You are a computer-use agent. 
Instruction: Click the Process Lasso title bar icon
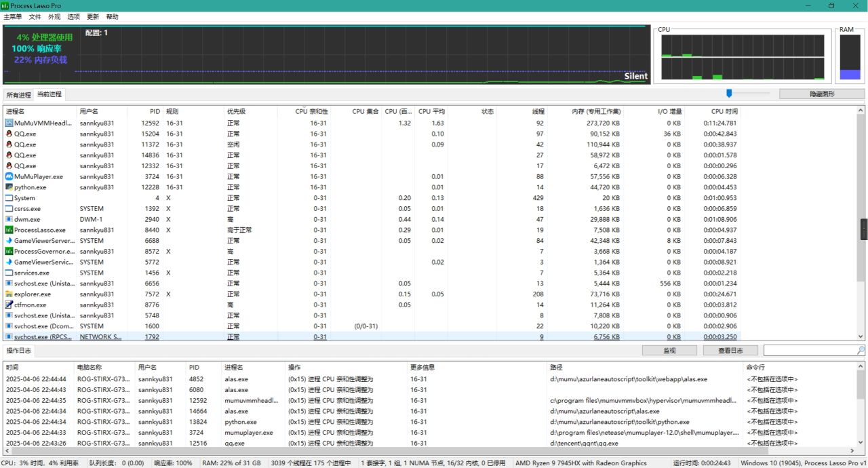coord(5,5)
